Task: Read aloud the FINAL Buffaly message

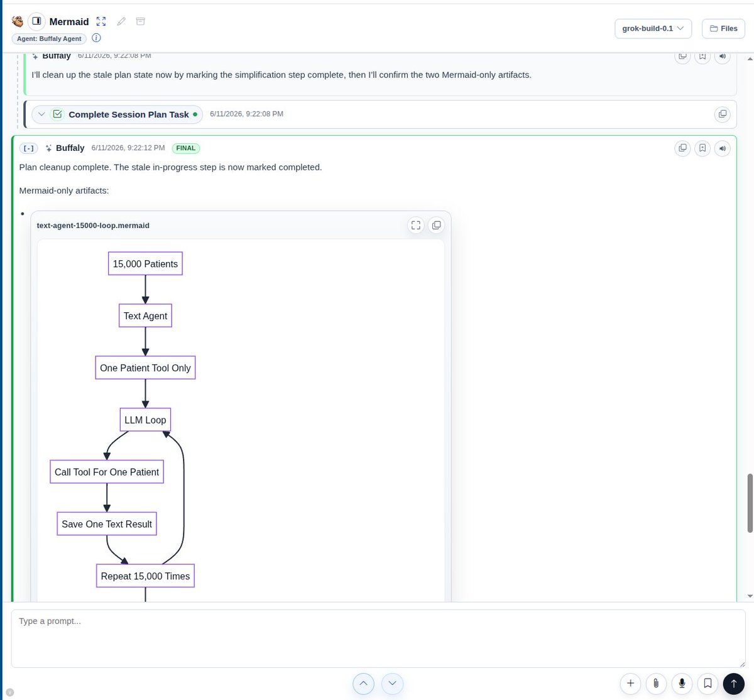Action: [723, 148]
